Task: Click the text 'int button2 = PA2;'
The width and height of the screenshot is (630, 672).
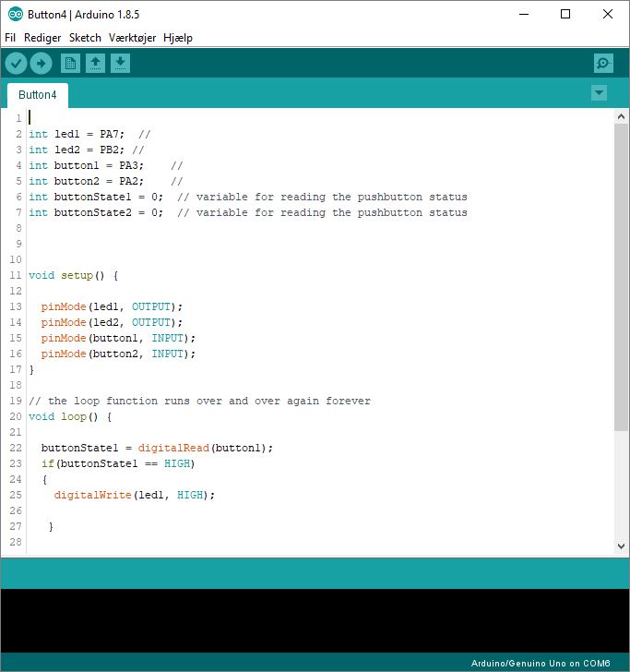Action: 86,181
